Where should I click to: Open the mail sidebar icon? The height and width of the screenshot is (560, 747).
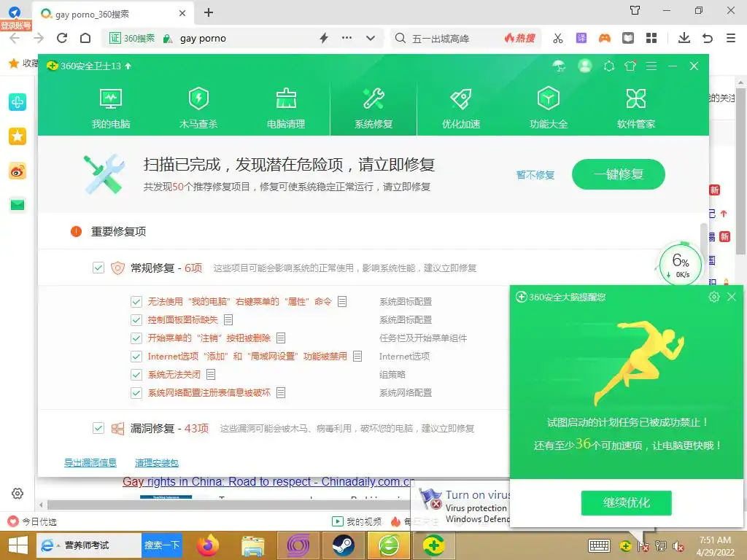(x=18, y=205)
